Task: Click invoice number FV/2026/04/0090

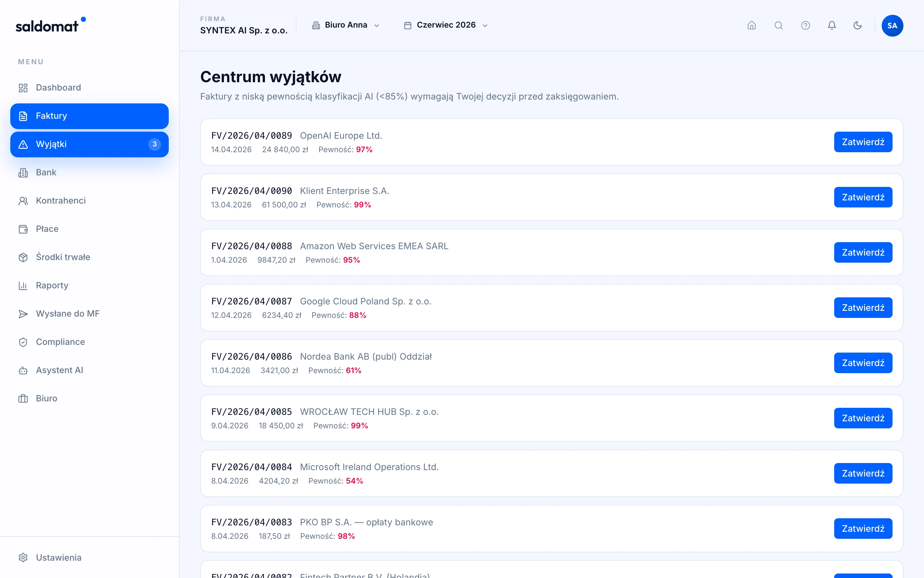Action: 252,191
